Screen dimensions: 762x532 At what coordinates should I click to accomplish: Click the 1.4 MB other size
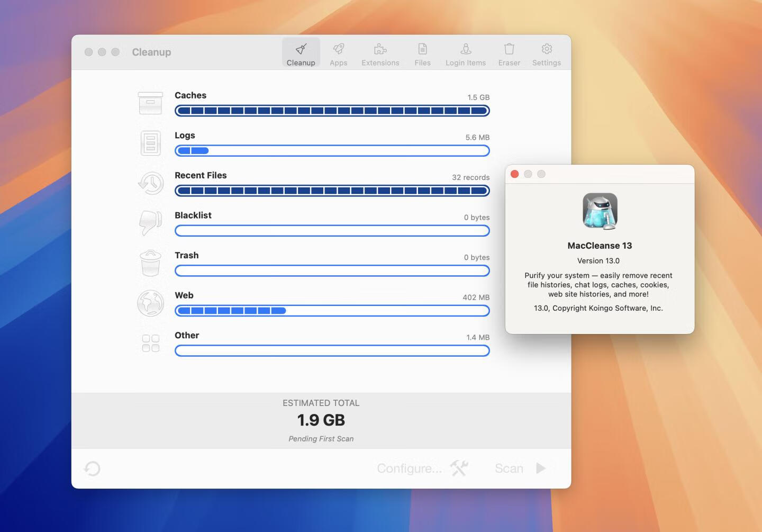[478, 337]
